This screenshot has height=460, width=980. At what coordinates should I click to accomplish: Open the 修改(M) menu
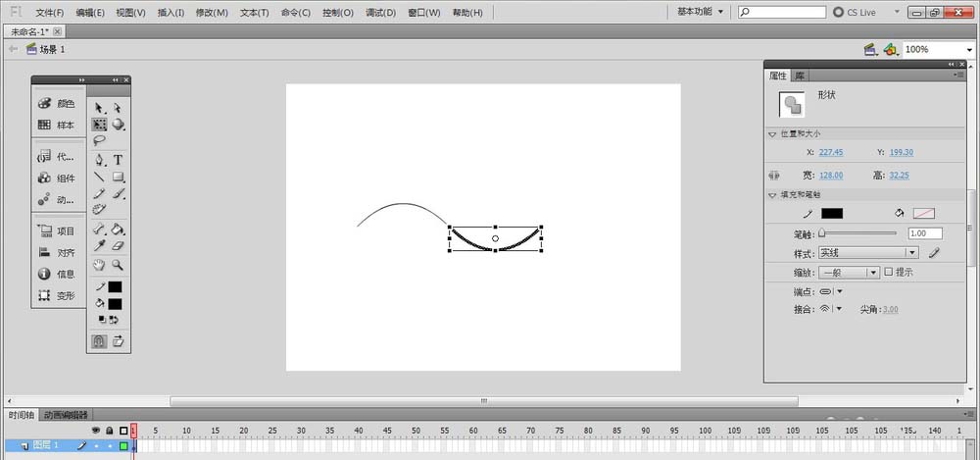(211, 13)
